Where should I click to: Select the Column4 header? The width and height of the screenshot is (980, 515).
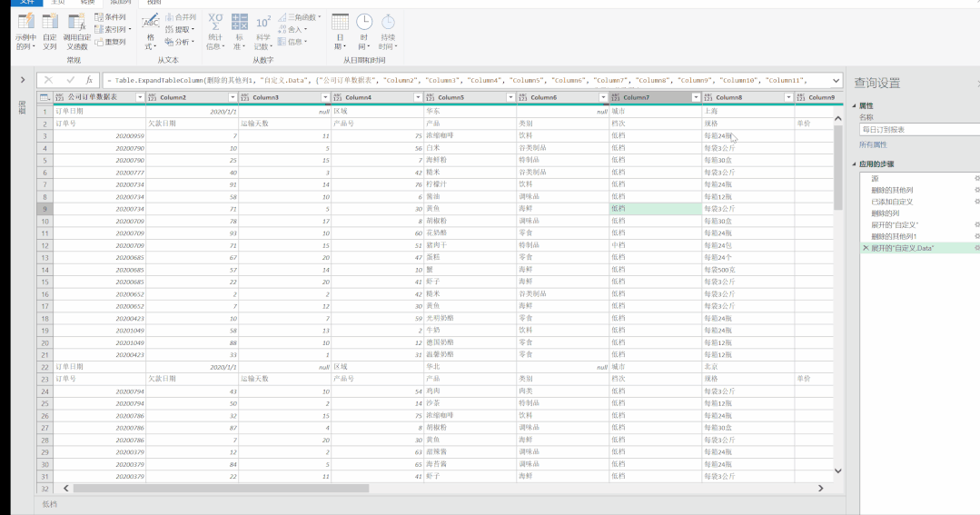377,97
